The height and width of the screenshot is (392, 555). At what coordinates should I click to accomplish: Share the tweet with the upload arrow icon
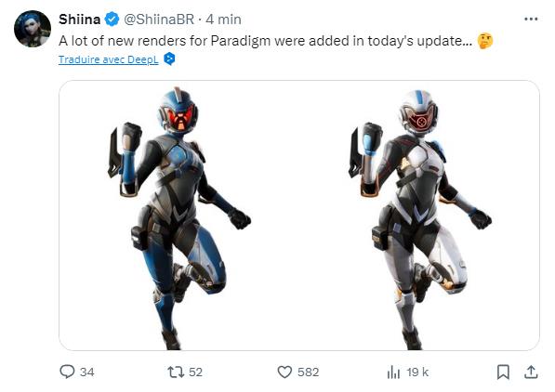531,372
